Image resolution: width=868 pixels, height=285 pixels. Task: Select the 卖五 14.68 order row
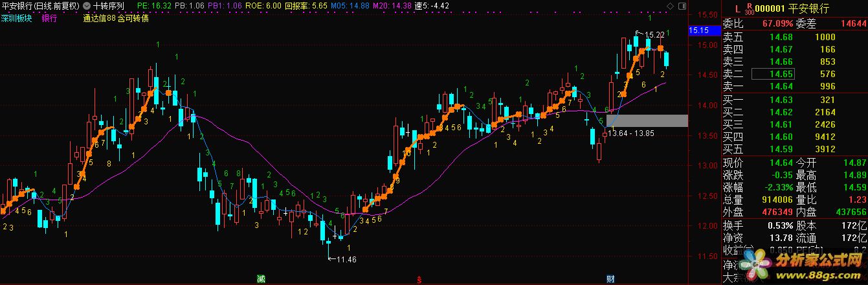[794, 37]
